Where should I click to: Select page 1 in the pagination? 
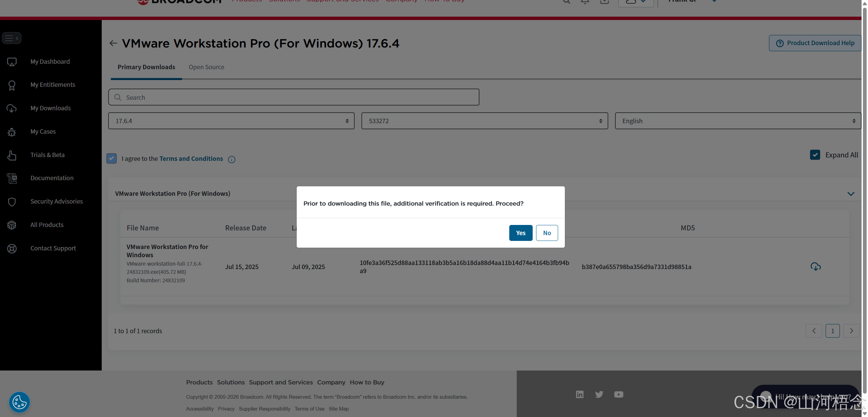tap(833, 331)
